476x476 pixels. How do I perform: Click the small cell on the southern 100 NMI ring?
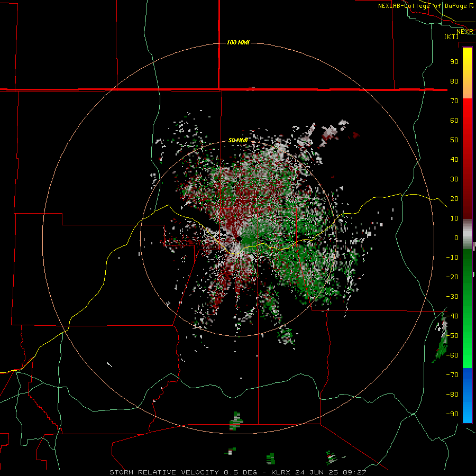tap(236, 421)
